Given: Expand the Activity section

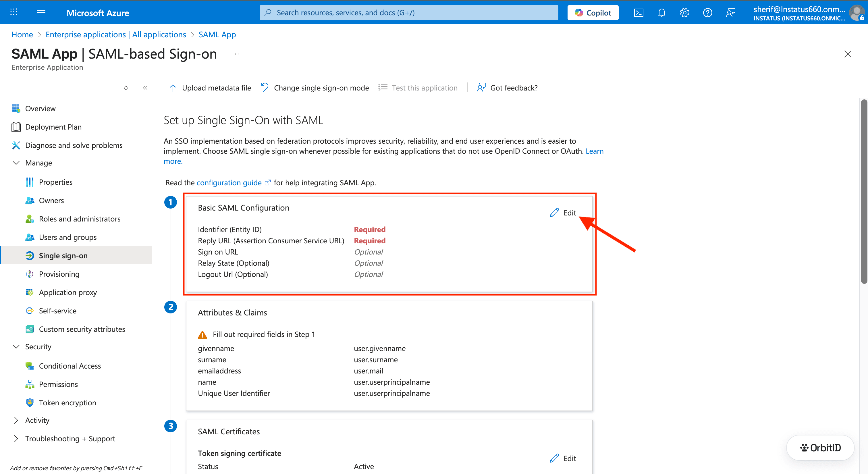Looking at the screenshot, I should click(16, 420).
